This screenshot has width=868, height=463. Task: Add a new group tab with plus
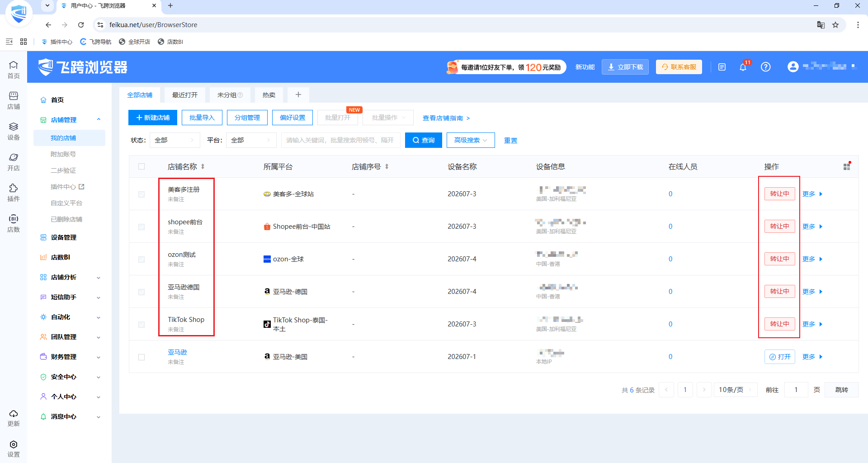click(x=298, y=95)
